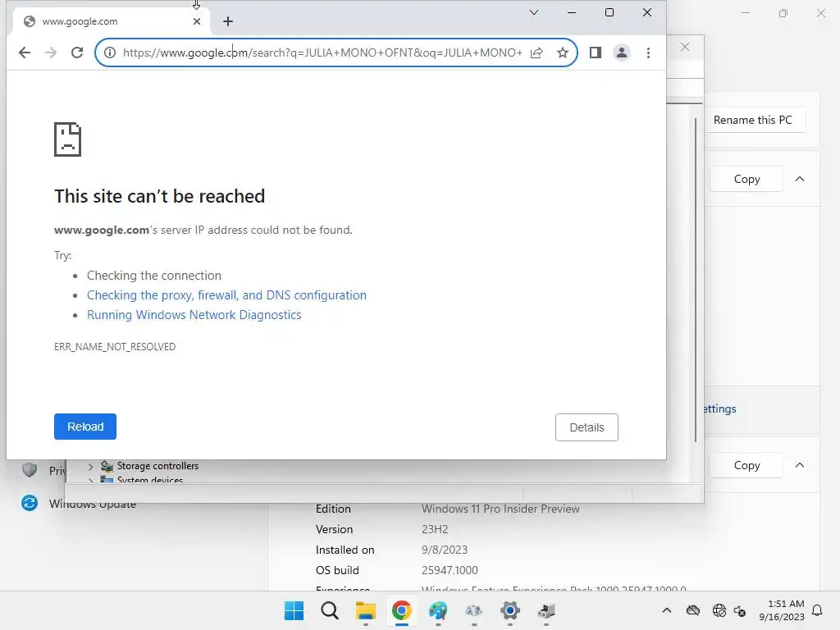
Task: Open the Chrome profile avatar menu
Action: pos(622,52)
